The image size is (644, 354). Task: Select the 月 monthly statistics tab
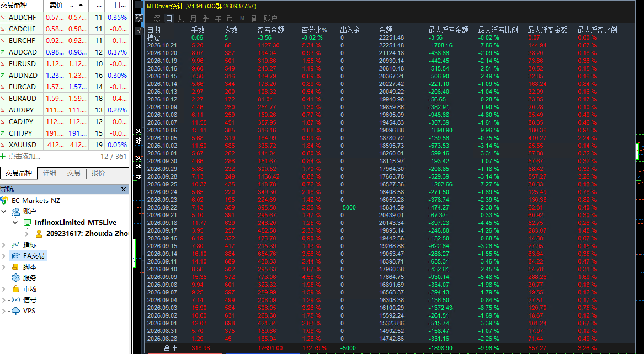[x=194, y=18]
